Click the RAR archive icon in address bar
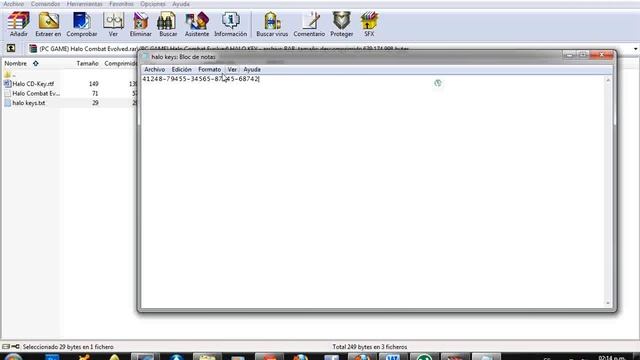The height and width of the screenshot is (360, 640). 33,49
